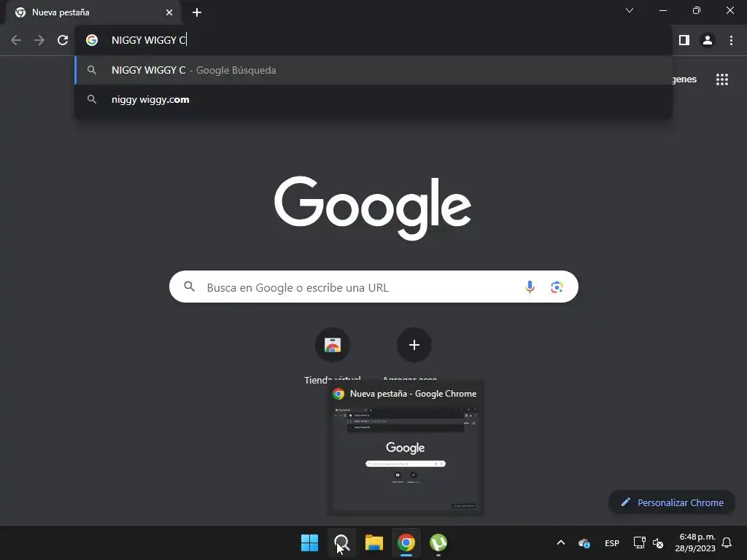
Task: Open the notifications bell
Action: tap(727, 542)
